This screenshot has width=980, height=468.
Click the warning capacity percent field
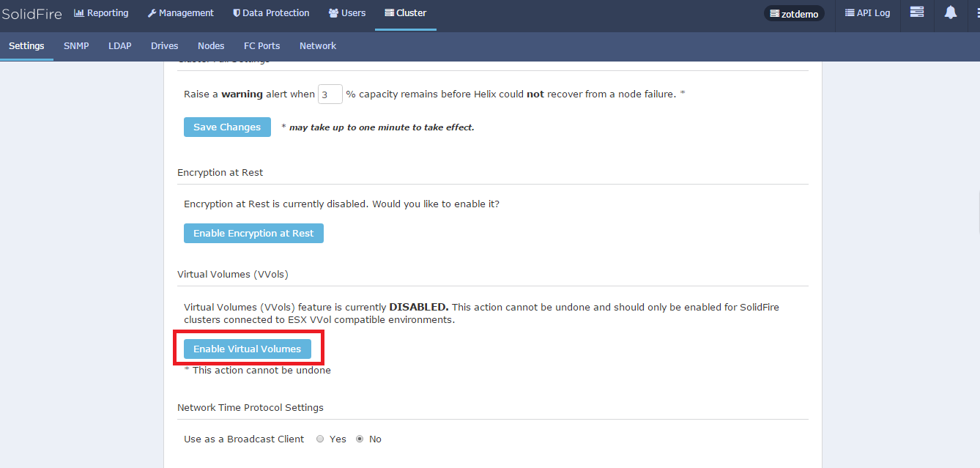coord(330,94)
